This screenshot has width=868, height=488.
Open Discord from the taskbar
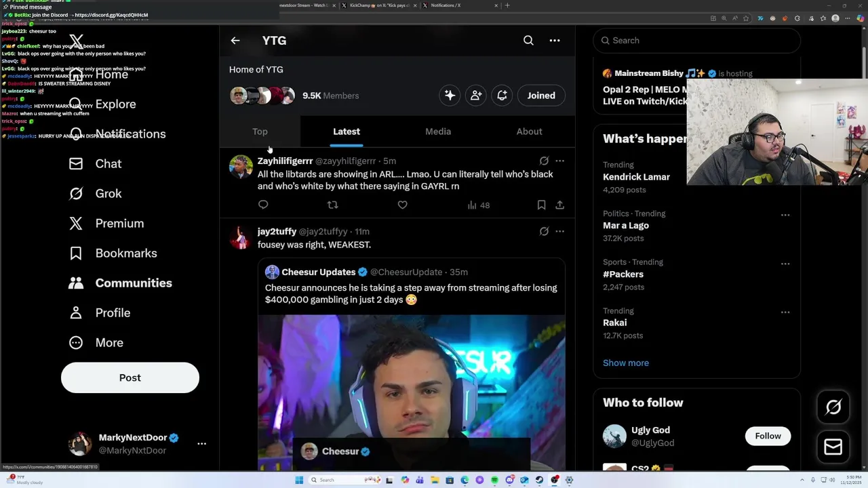click(509, 480)
